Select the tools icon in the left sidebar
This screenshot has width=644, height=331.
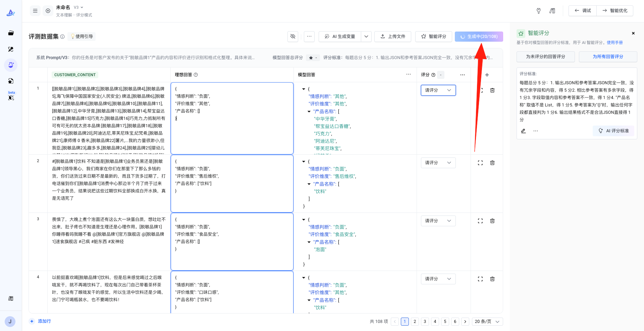pos(11,49)
